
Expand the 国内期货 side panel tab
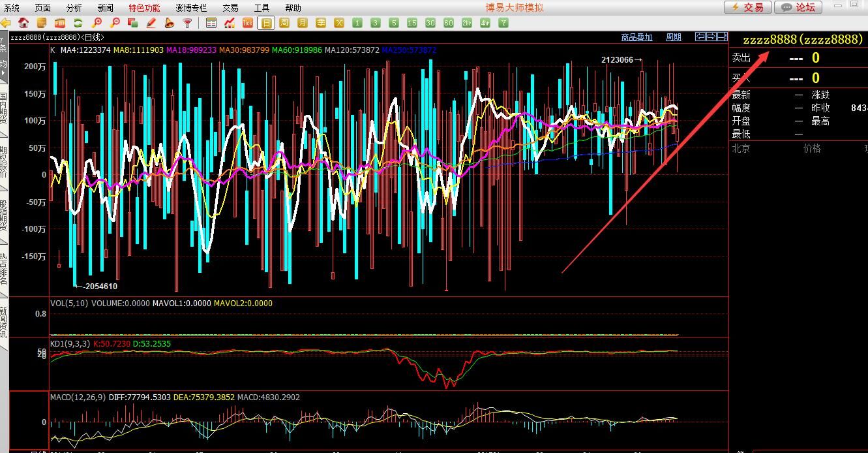tap(4, 108)
